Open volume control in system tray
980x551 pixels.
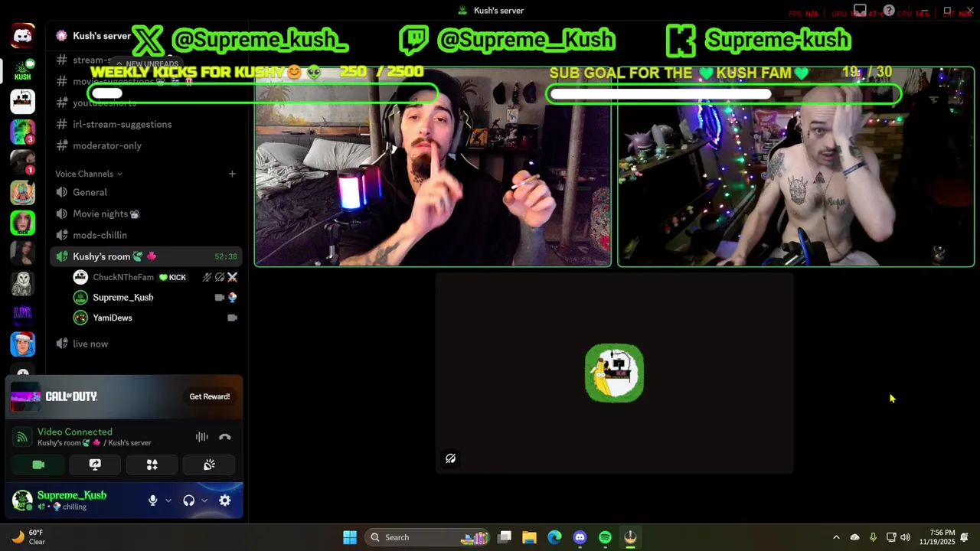(905, 537)
